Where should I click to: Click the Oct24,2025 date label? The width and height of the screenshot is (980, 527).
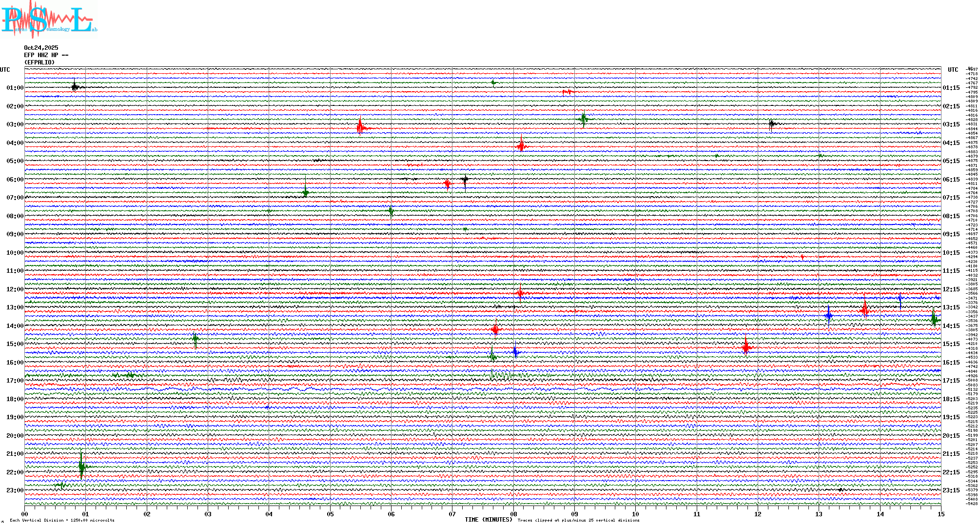coord(41,48)
